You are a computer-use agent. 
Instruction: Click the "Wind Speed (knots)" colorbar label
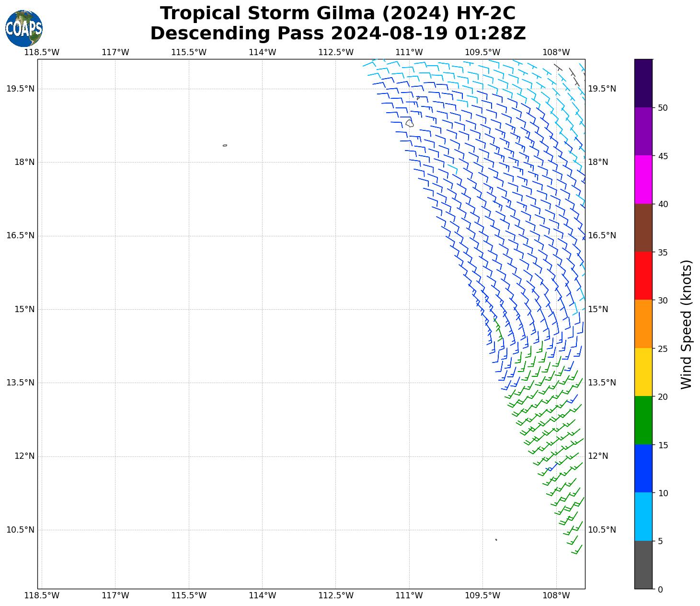pos(686,325)
